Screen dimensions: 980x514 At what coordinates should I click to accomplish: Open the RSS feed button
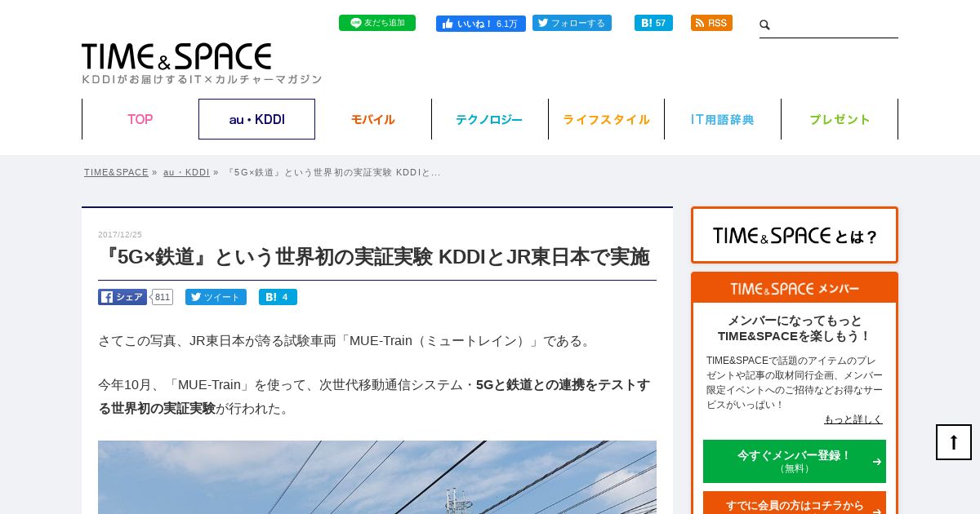(x=711, y=23)
